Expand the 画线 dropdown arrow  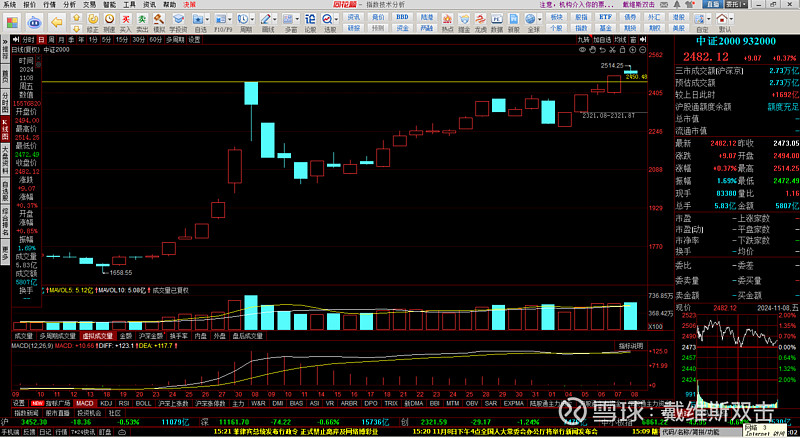(x=275, y=19)
